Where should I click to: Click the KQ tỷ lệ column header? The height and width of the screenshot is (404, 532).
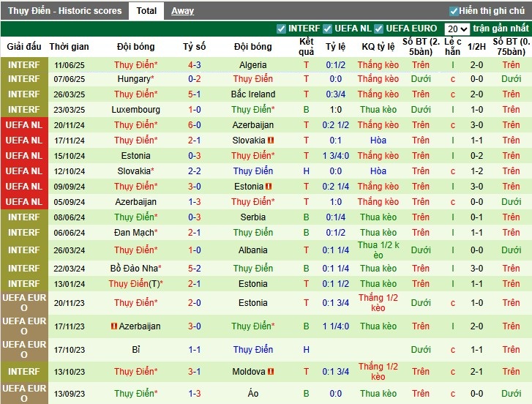(378, 46)
